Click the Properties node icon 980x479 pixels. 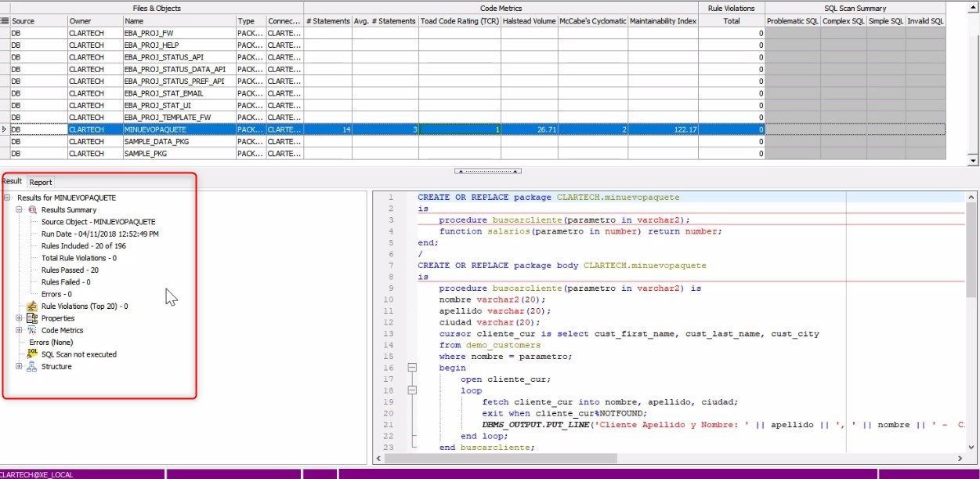click(32, 318)
